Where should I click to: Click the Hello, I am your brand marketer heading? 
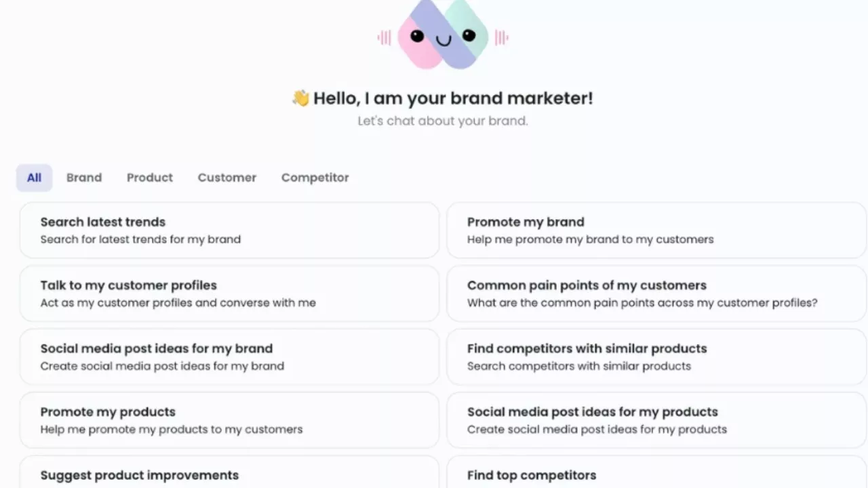(452, 98)
